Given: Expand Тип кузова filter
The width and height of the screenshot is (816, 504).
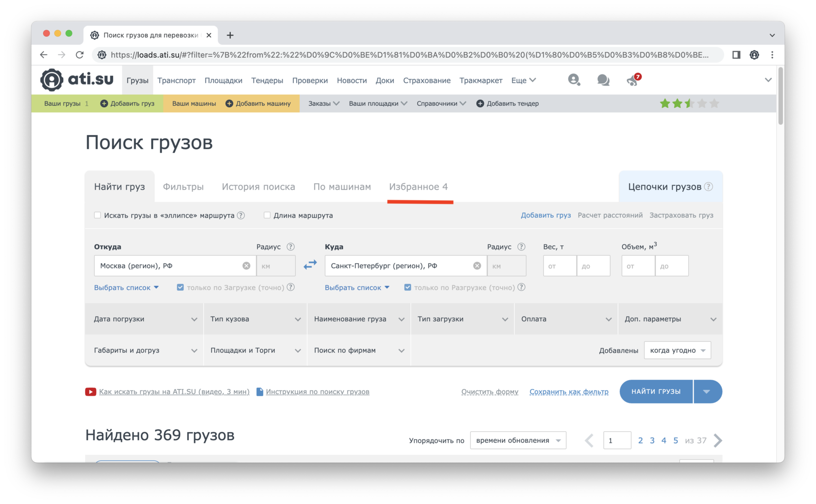Looking at the screenshot, I should (x=255, y=319).
